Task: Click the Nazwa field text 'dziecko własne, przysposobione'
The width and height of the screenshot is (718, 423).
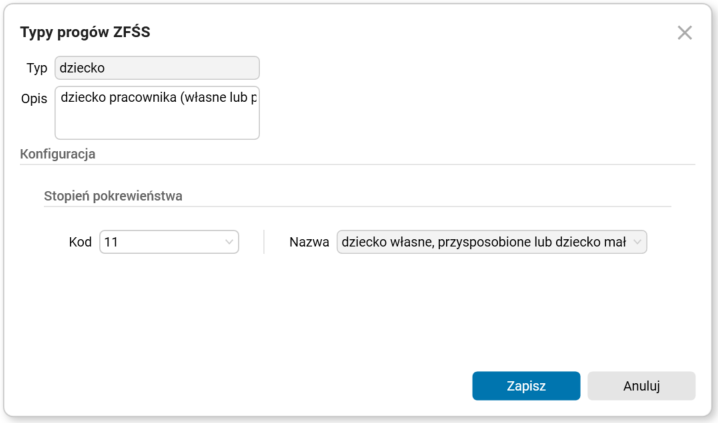Action: (480, 242)
